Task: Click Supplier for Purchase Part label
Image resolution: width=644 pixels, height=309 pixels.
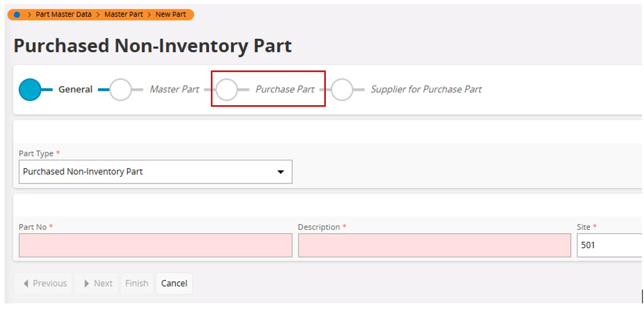Action: [x=426, y=89]
